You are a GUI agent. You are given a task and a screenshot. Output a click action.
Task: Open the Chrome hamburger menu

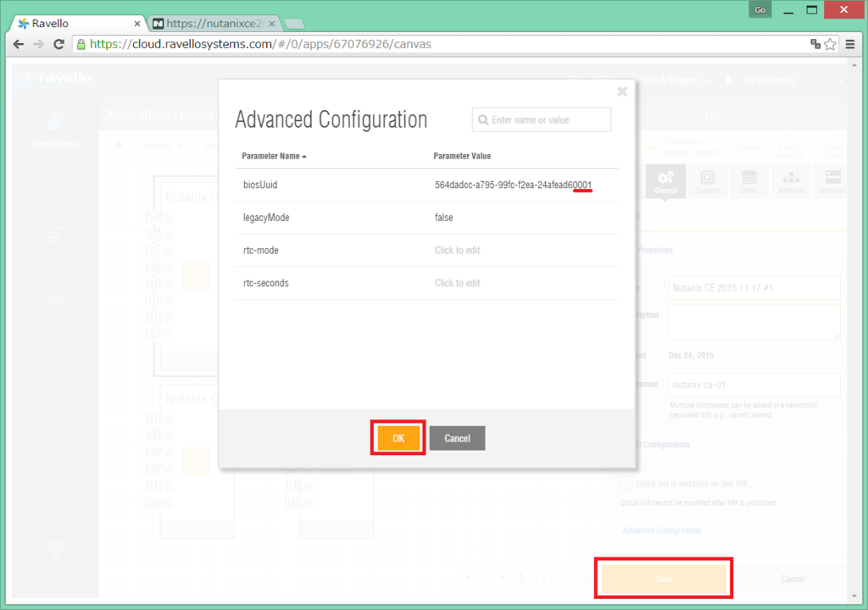850,44
